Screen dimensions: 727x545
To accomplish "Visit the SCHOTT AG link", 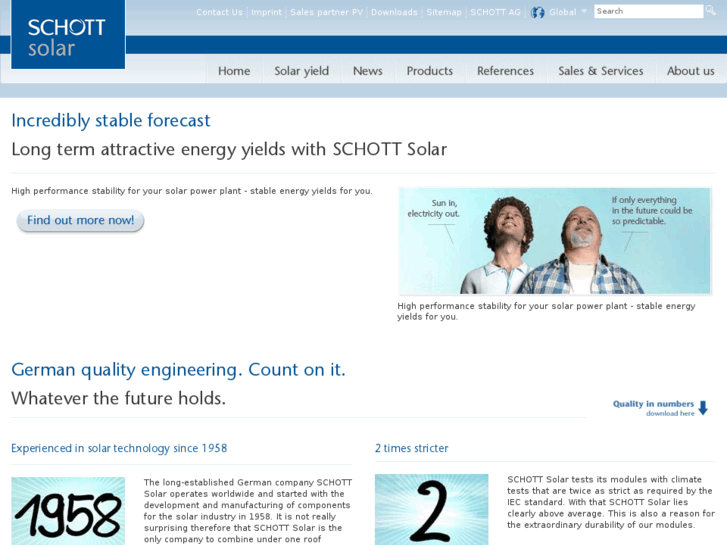I will [496, 12].
